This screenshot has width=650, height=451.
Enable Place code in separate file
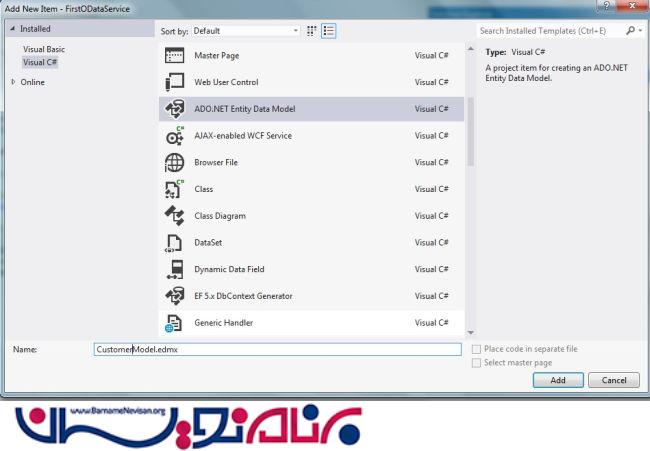coord(476,349)
